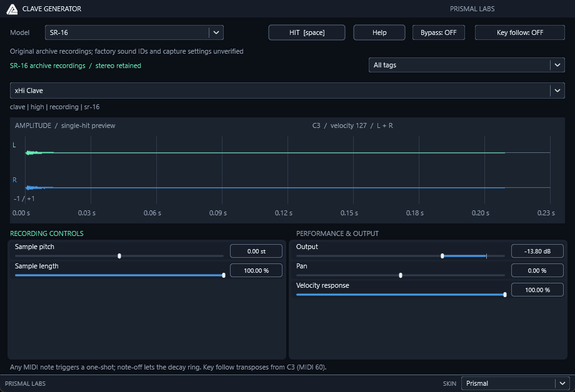The height and width of the screenshot is (392, 575).
Task: Click the 'PERFORMANCE & OUTPUT' heading
Action: click(x=337, y=233)
